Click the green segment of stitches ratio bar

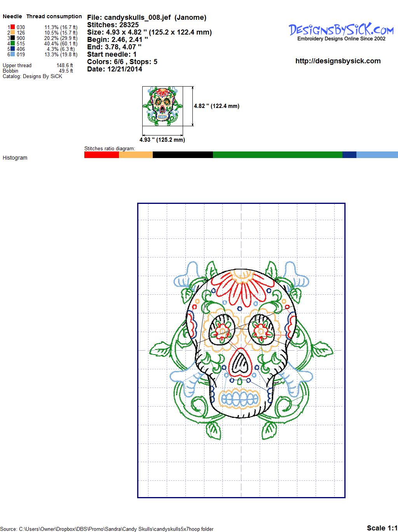tap(278, 155)
